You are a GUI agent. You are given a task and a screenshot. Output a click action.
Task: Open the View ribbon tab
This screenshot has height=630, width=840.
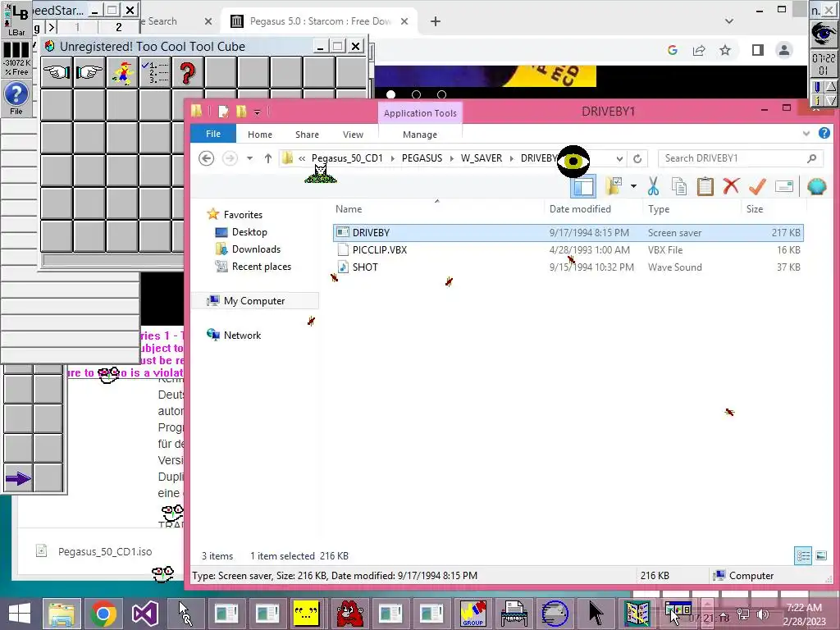353,135
